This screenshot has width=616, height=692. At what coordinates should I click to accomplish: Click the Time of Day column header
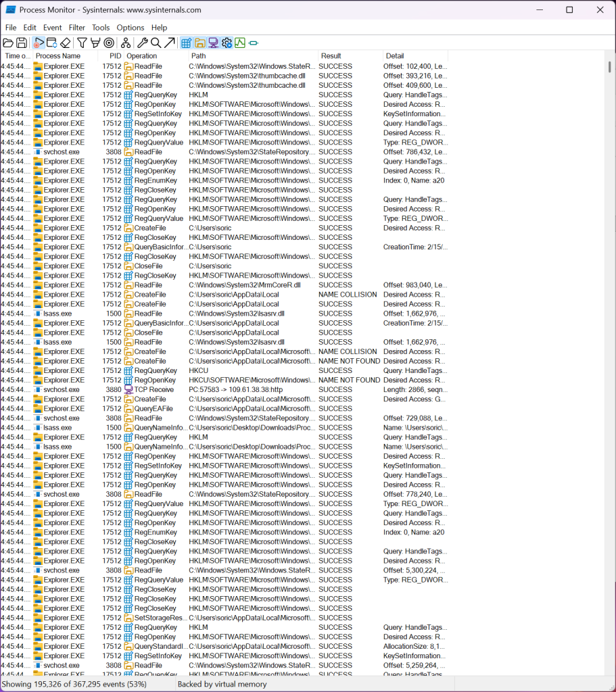click(x=17, y=56)
